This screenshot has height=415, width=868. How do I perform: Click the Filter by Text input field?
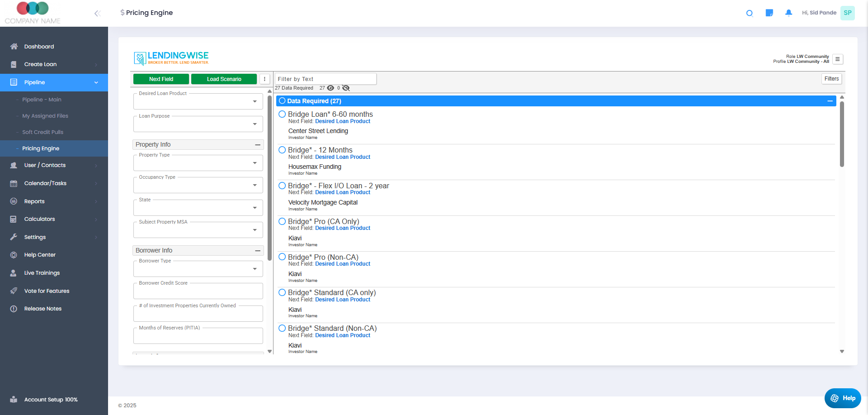[325, 79]
